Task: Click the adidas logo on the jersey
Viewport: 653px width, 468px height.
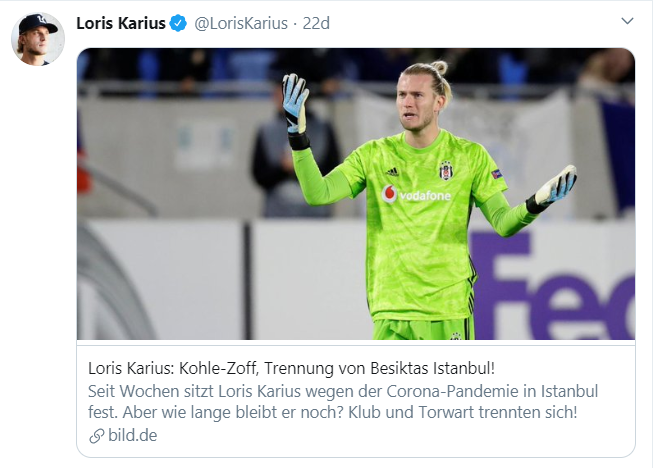Action: pos(391,172)
